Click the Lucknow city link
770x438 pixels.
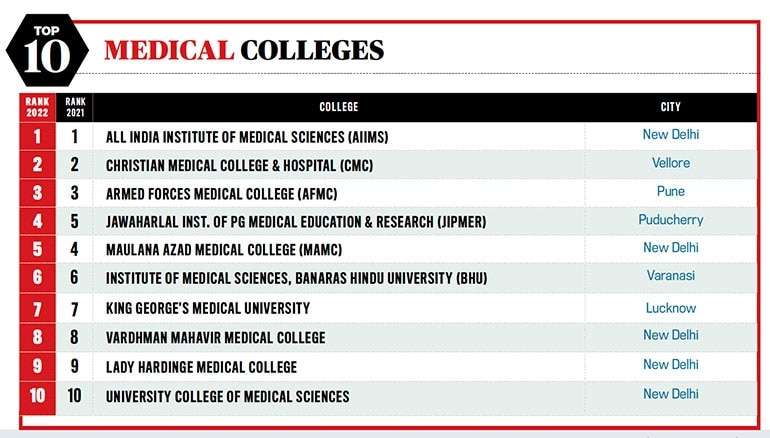(x=670, y=308)
